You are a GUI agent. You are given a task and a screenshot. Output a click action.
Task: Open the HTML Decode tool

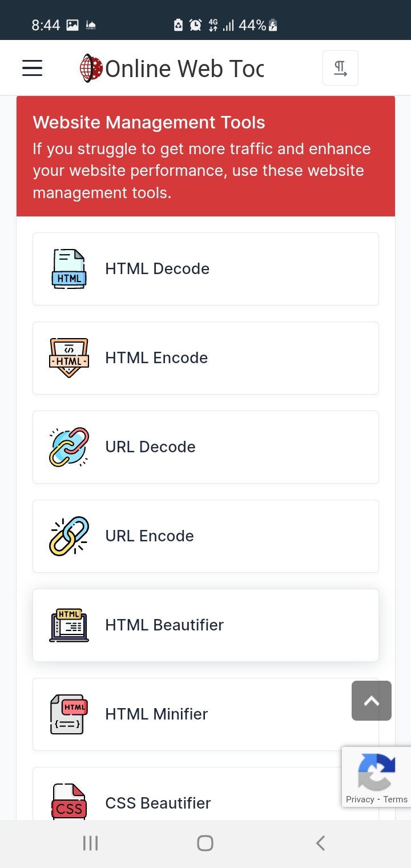click(158, 269)
